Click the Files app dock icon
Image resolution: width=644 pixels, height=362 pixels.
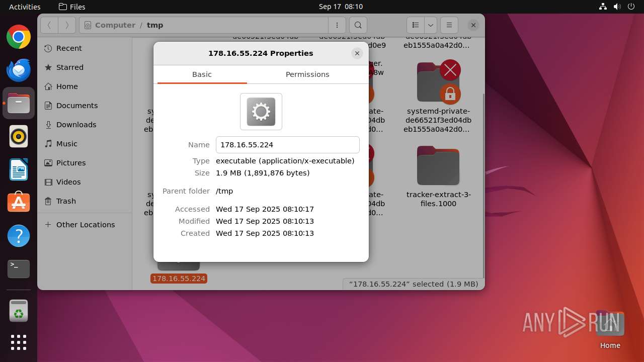click(x=19, y=103)
